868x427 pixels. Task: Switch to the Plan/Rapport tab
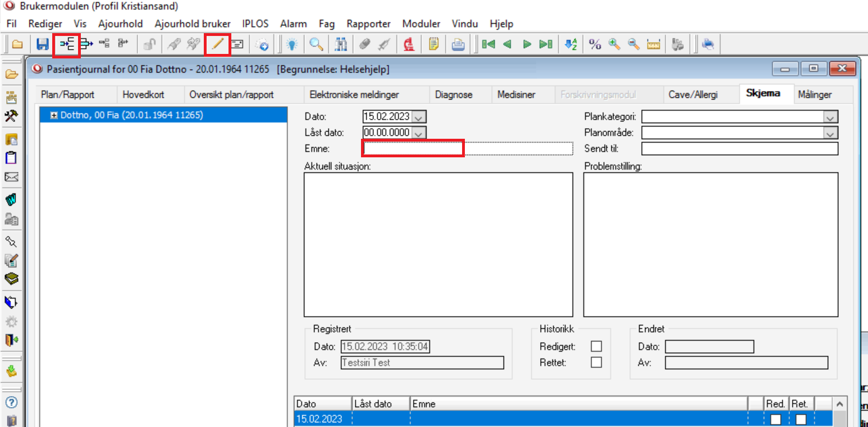[x=68, y=94]
